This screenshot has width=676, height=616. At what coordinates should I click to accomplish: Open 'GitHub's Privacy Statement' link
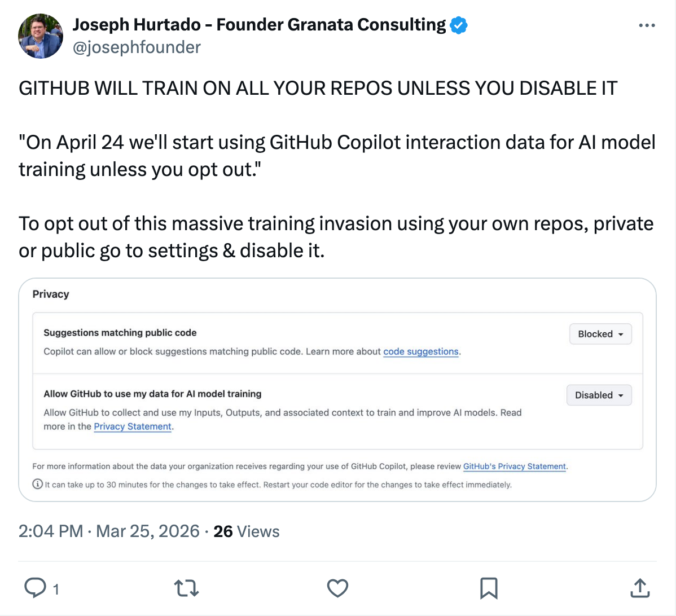coord(514,467)
